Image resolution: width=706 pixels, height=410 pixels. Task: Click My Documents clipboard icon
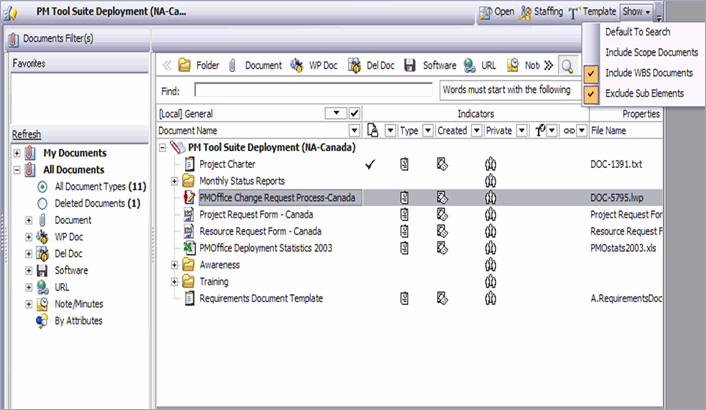pos(30,153)
